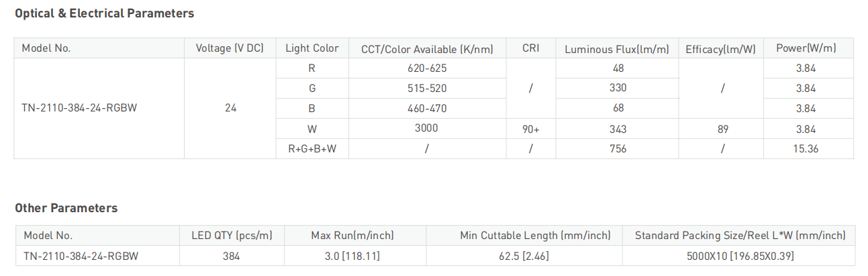
Task: Click the 5000X10 [196.85X0.39] packing size cell
Action: [740, 256]
